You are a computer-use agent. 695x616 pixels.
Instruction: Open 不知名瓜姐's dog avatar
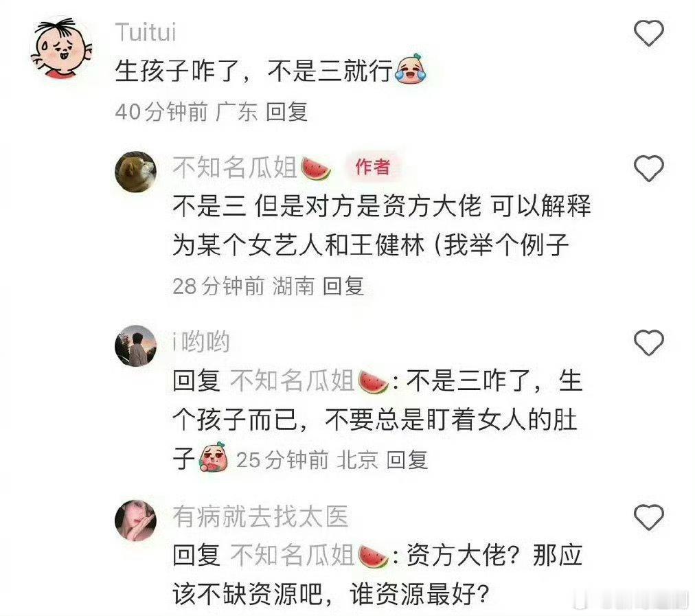pos(135,172)
